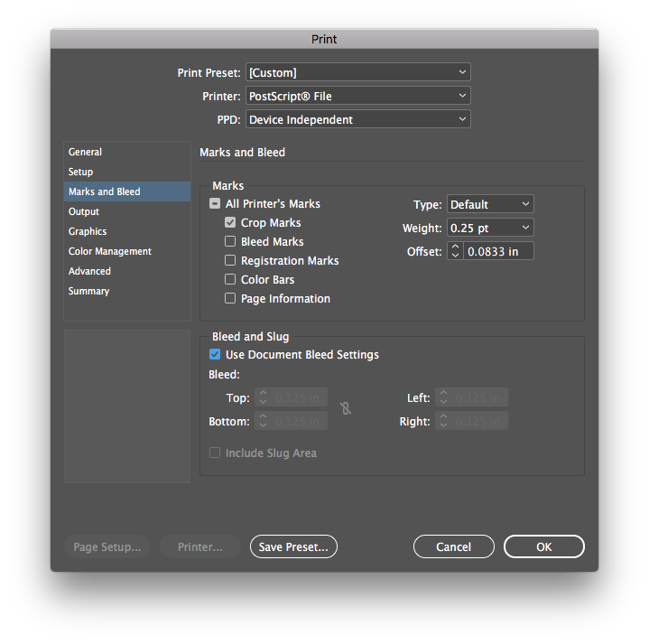Click the Bottom bleed stepper
The image size is (649, 644).
[x=263, y=421]
